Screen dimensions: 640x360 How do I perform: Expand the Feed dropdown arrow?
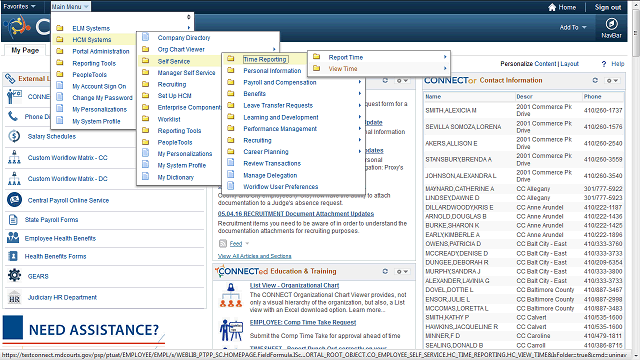(x=247, y=244)
